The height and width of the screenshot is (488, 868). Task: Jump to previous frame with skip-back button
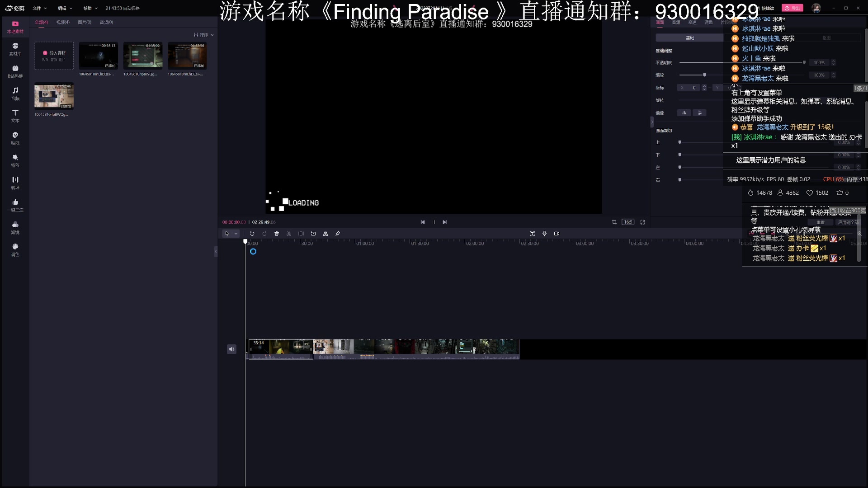423,222
